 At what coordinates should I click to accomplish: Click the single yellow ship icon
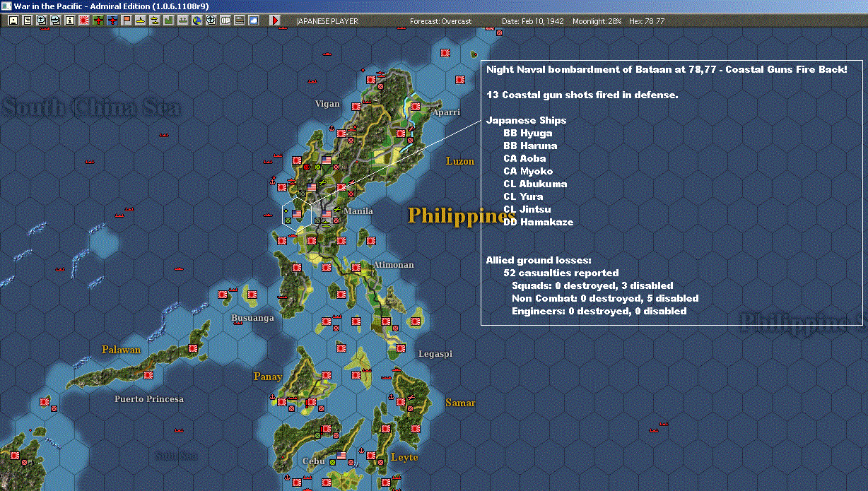pyautogui.click(x=141, y=20)
